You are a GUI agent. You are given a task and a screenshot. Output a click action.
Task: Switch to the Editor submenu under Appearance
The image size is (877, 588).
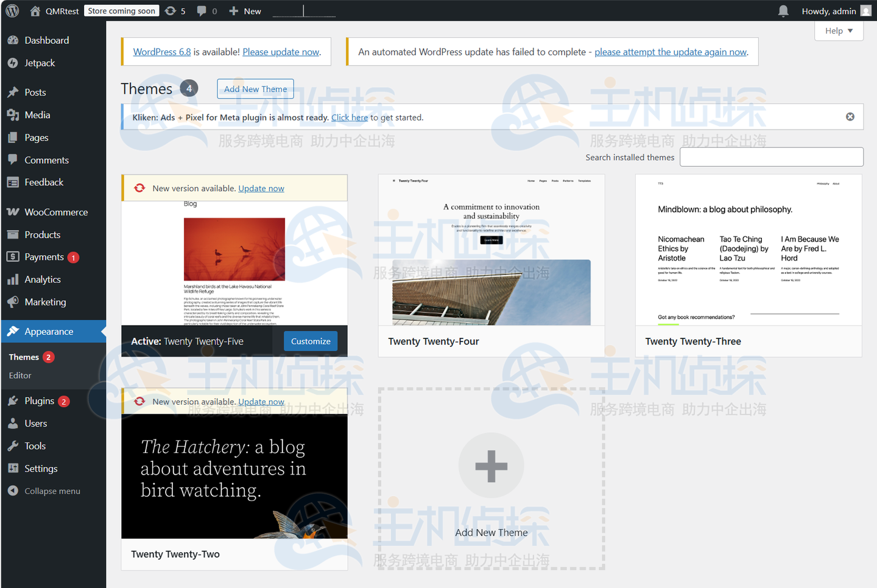pyautogui.click(x=19, y=375)
